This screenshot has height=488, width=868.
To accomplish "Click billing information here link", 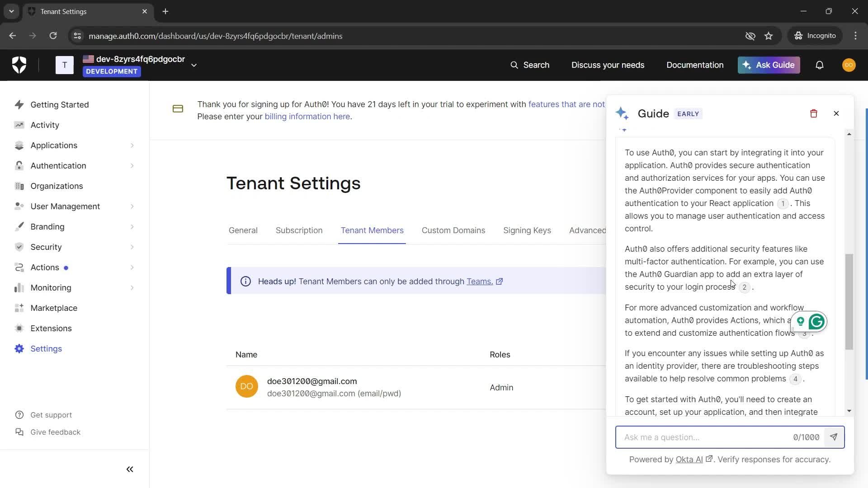I will 307,116.
